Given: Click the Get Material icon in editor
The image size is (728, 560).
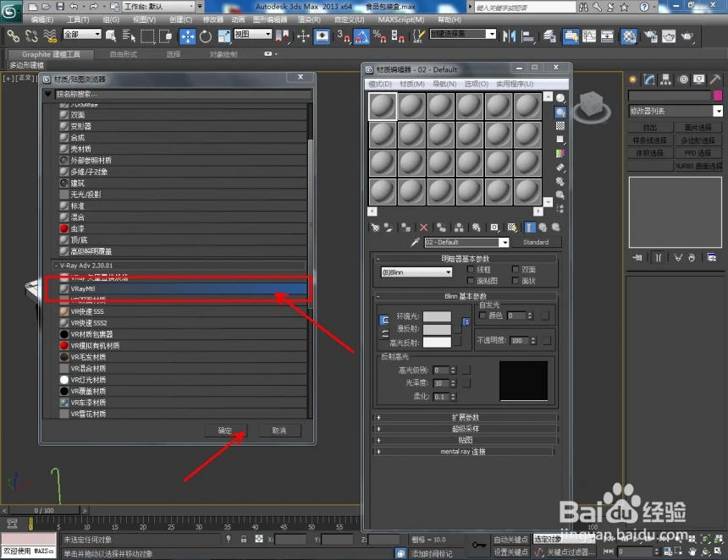Looking at the screenshot, I should tap(375, 228).
